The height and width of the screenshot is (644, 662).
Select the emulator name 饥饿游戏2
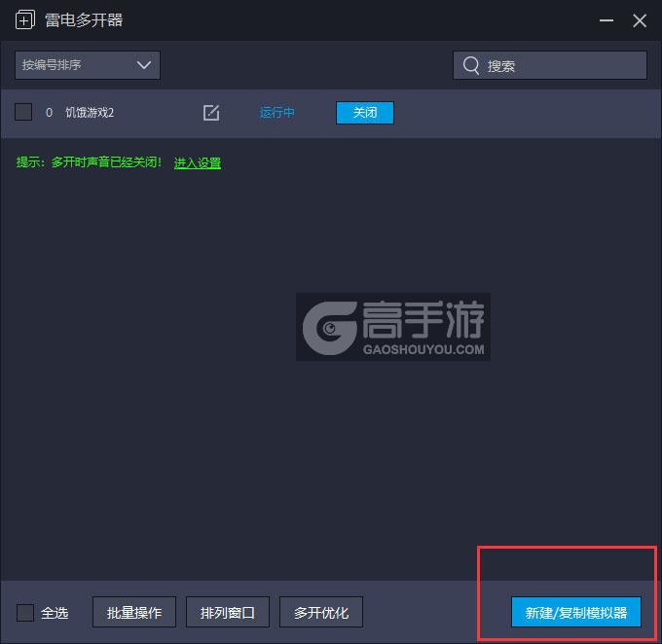(90, 113)
